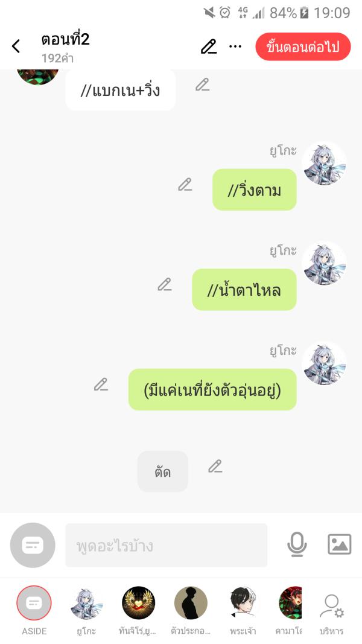Tap the gray aside button beside the input
Viewport: 362px width, 644px height.
(x=33, y=545)
